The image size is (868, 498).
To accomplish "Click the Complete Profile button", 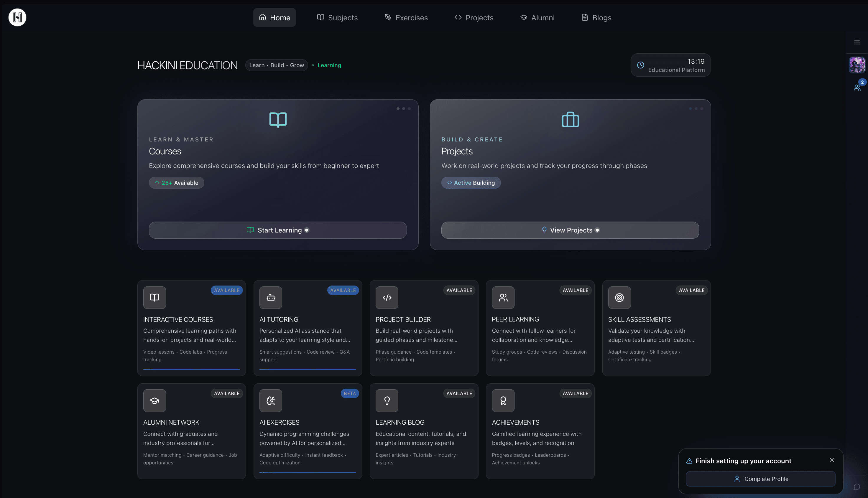I will pos(761,479).
